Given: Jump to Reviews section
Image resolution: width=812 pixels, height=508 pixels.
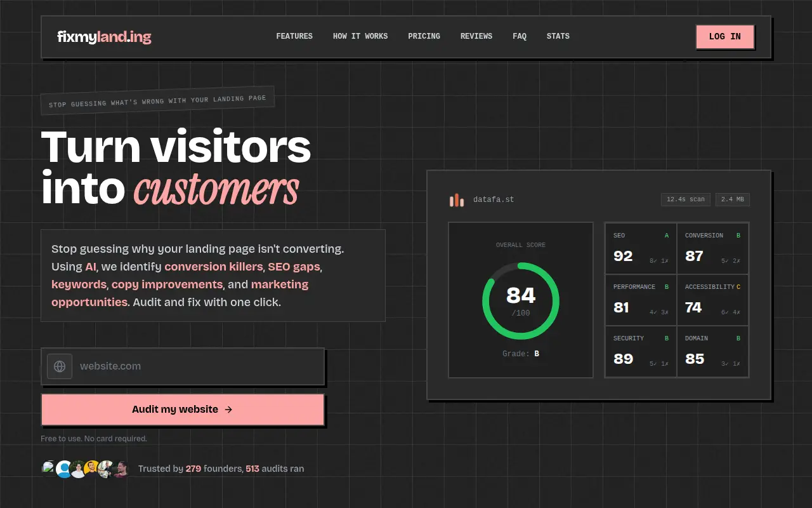Looking at the screenshot, I should coord(476,36).
